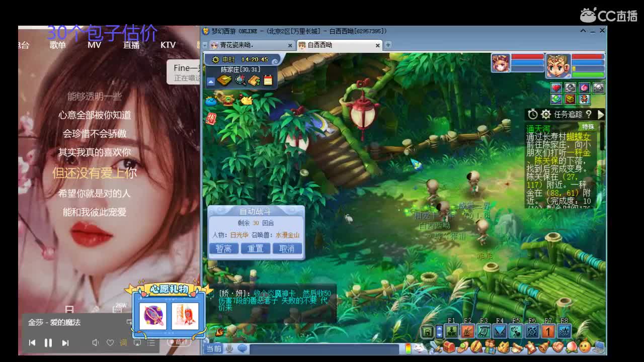
Task: Use the F5 hotbar skill
Action: 516,331
